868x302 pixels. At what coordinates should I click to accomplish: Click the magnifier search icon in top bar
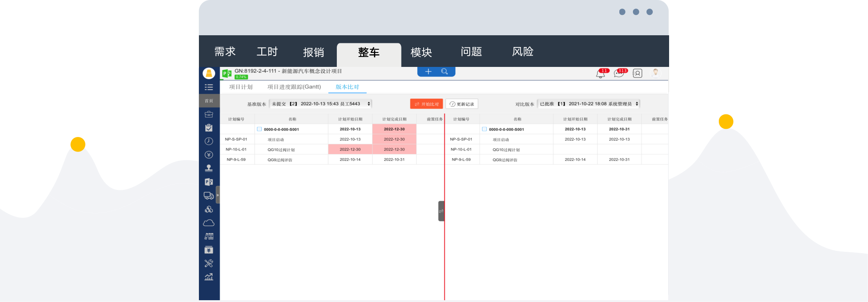point(444,71)
